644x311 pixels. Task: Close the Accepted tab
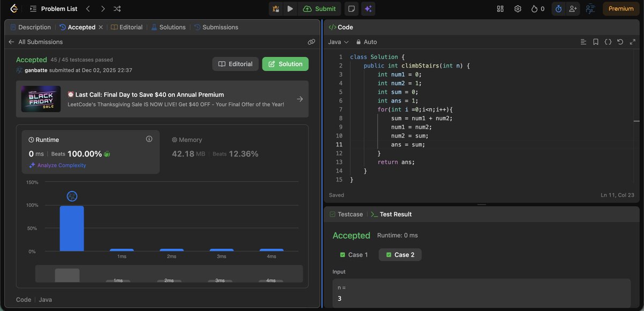[x=101, y=27]
